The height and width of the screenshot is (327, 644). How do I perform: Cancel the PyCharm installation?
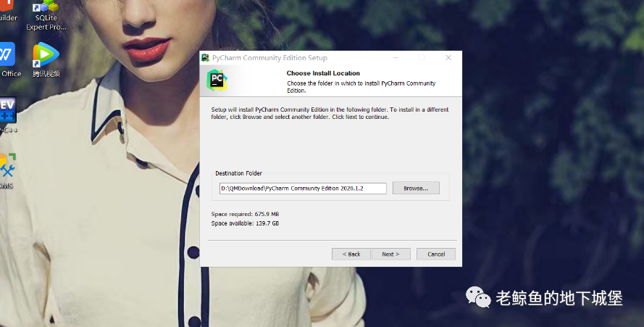coord(436,254)
